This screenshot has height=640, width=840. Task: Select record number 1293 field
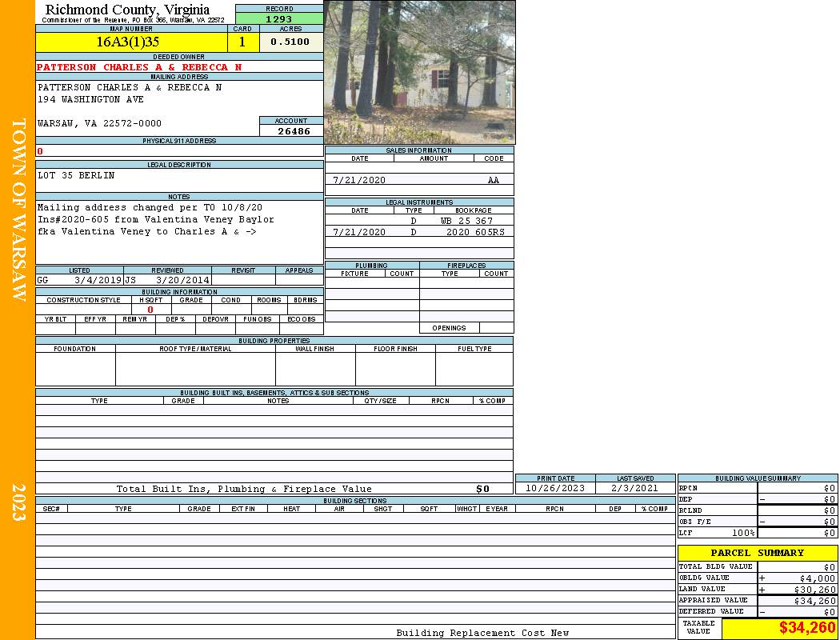click(279, 18)
